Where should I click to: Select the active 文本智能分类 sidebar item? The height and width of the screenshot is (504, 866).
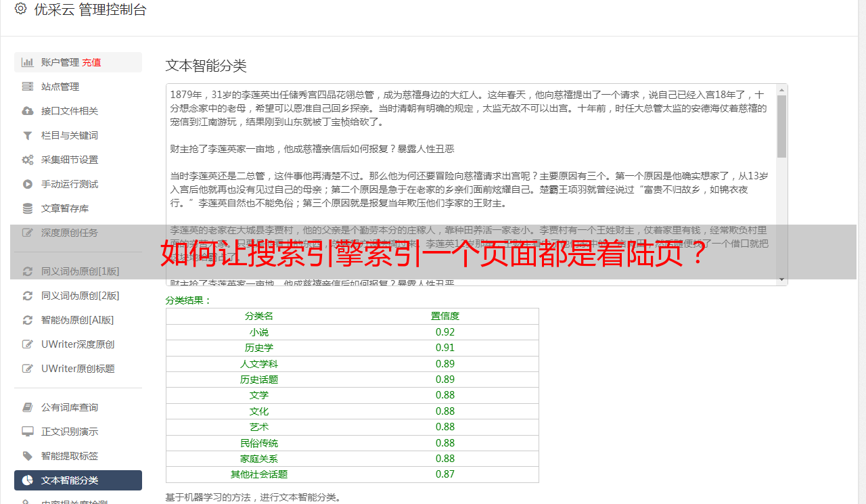(x=78, y=480)
